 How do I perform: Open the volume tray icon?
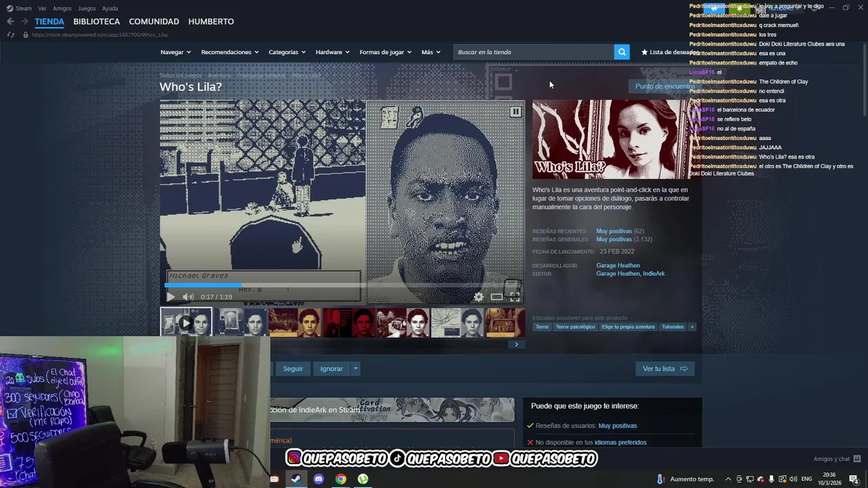(x=793, y=479)
